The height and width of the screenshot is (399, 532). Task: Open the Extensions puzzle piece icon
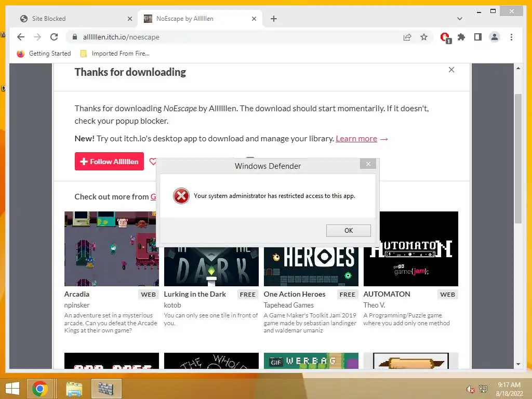[x=461, y=37]
